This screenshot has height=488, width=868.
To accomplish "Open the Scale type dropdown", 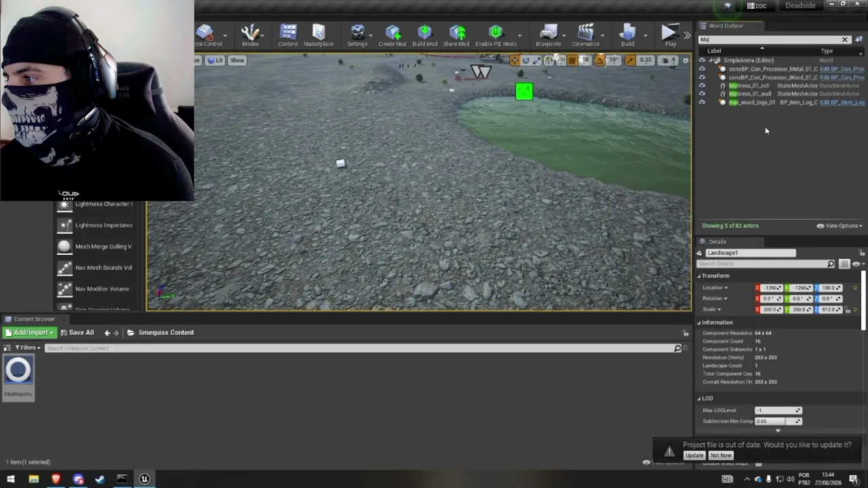I will [x=712, y=310].
